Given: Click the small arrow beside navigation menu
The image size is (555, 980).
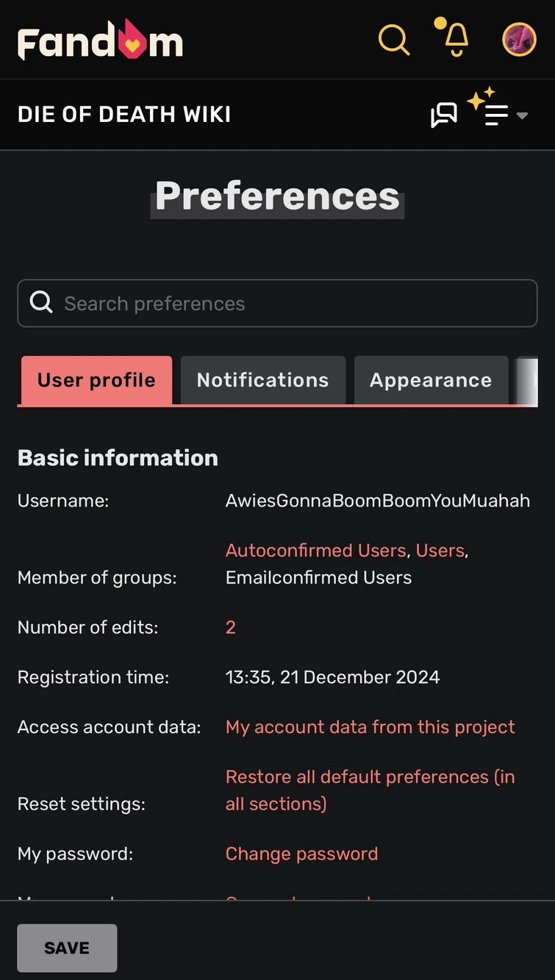Looking at the screenshot, I should click(522, 115).
